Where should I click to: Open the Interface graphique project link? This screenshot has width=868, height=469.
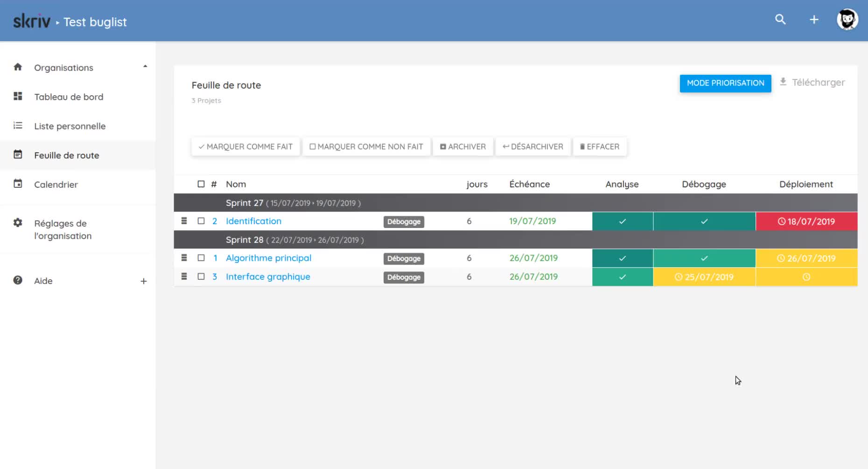click(268, 277)
